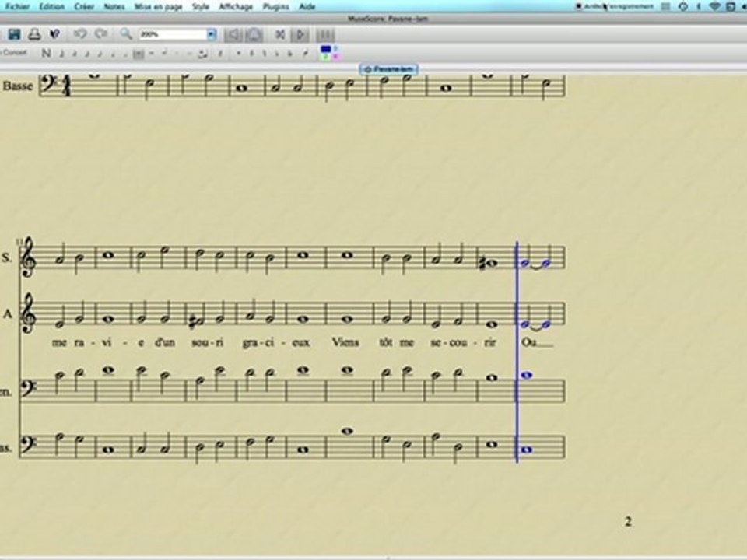The image size is (747, 560).
Task: Select the lyric syllable 'Viens'
Action: (345, 342)
